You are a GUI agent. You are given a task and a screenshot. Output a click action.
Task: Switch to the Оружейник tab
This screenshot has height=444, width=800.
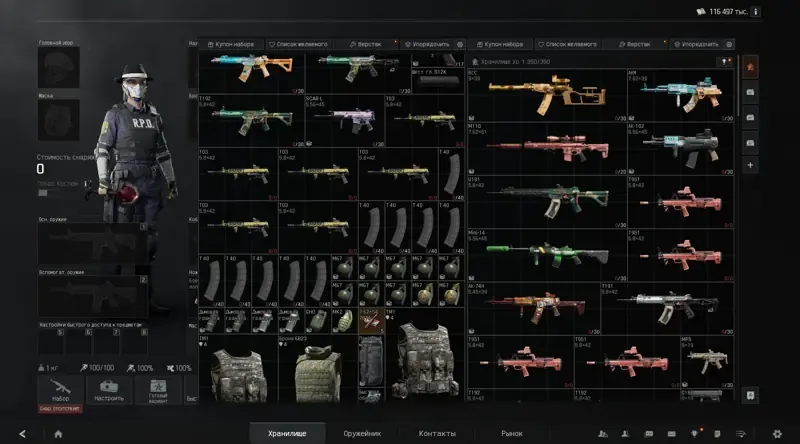pyautogui.click(x=362, y=433)
